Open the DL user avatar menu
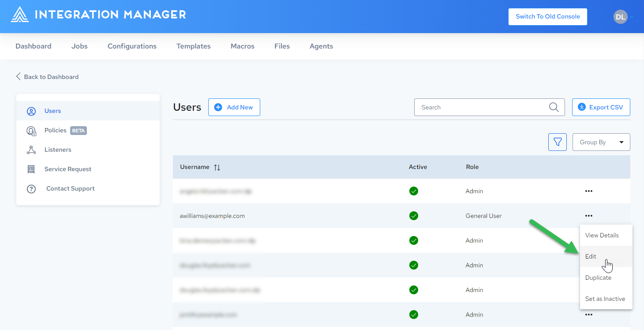644x330 pixels. [620, 17]
